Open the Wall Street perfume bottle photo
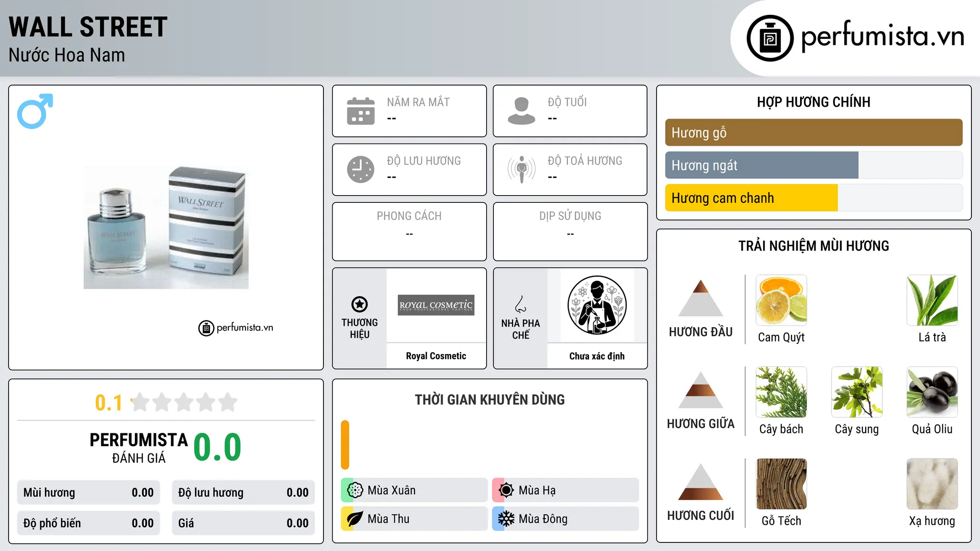The image size is (980, 551). pos(166,228)
